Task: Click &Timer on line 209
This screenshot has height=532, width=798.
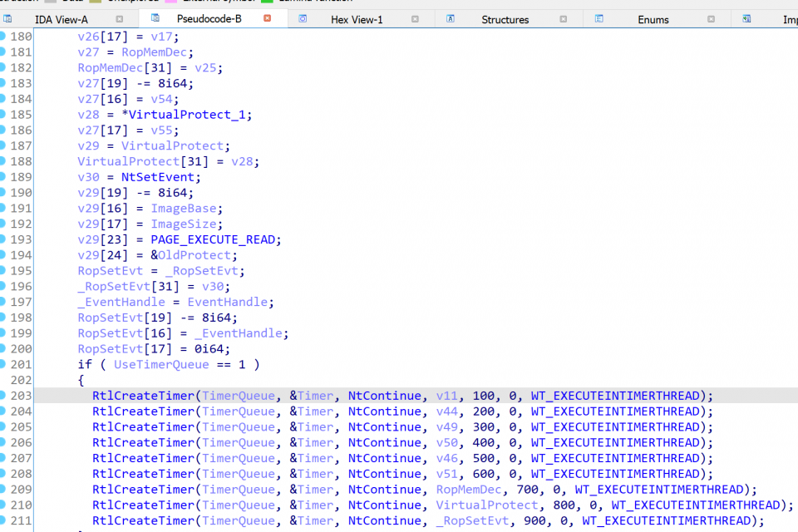Action: pos(311,490)
